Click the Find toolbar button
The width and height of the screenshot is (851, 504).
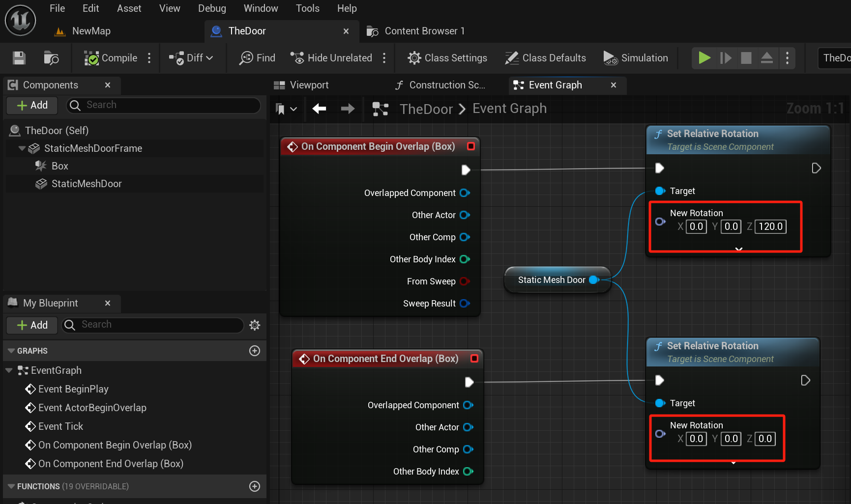click(257, 58)
